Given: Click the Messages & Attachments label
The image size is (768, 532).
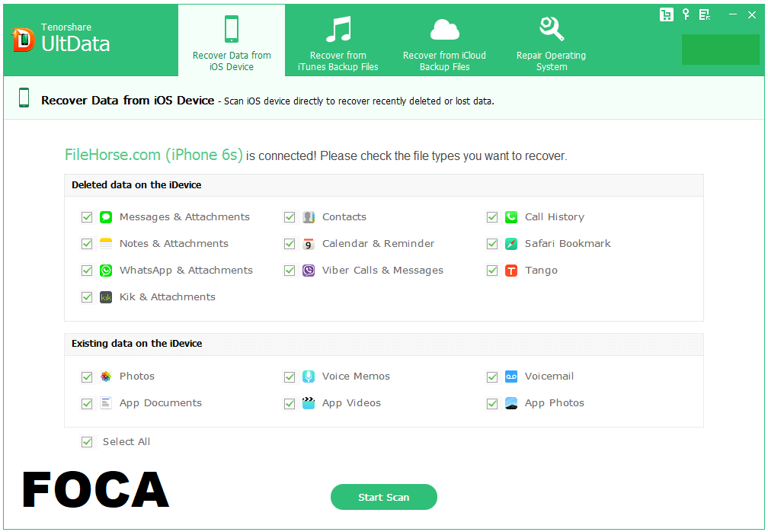Looking at the screenshot, I should [x=184, y=217].
